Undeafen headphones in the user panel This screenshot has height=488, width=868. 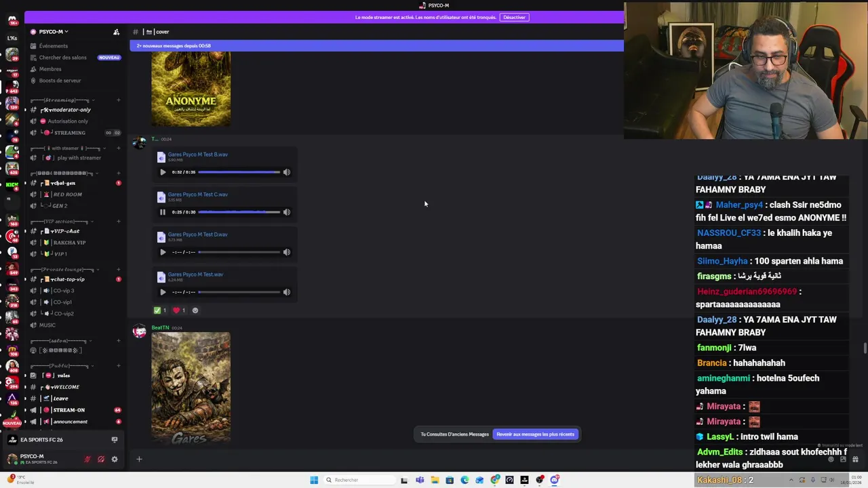click(101, 459)
